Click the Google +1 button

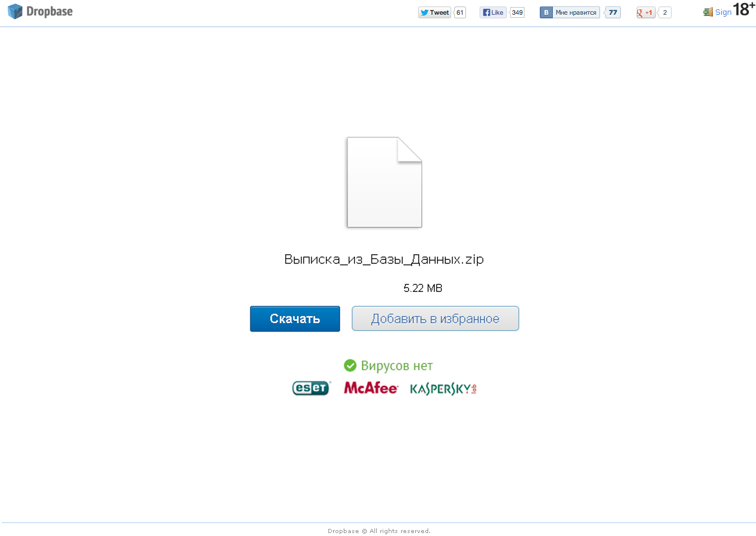pyautogui.click(x=646, y=12)
